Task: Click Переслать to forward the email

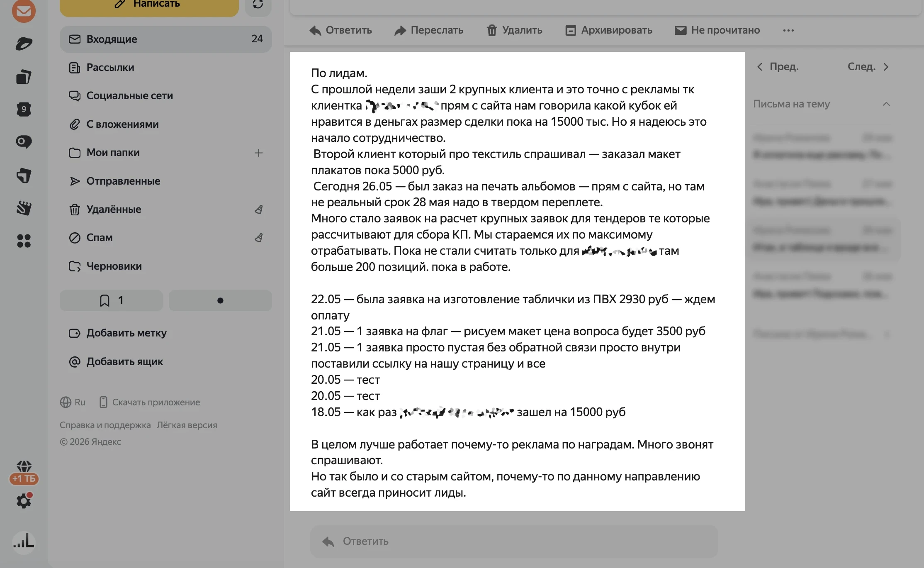Action: click(429, 30)
